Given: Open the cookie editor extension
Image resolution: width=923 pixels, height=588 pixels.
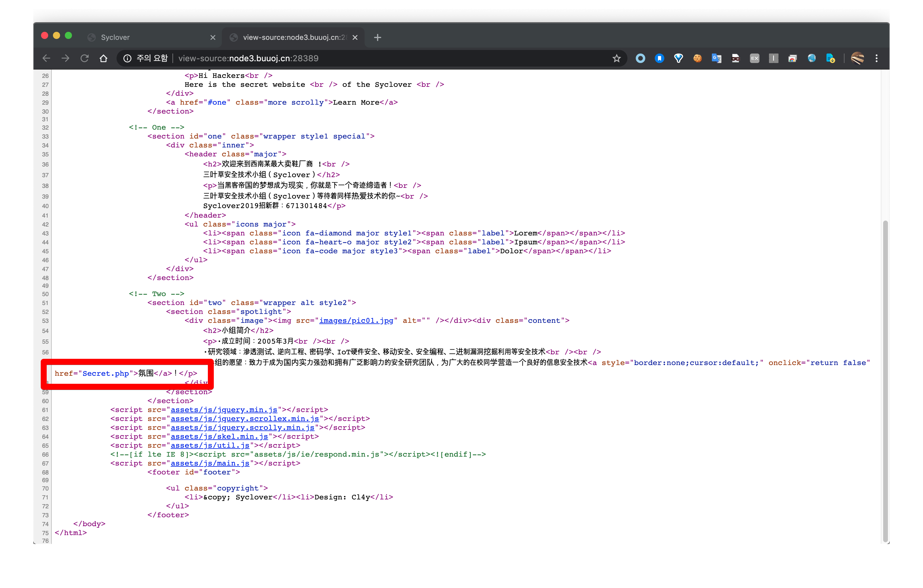Looking at the screenshot, I should (697, 58).
